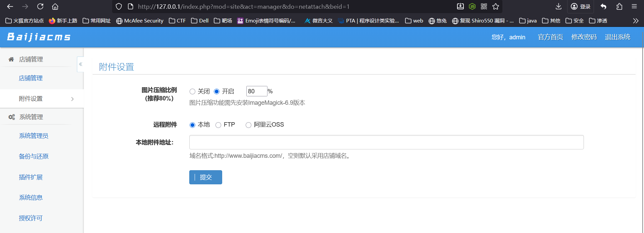Open the extensions puzzle icon
The image size is (644, 233).
click(x=619, y=6)
